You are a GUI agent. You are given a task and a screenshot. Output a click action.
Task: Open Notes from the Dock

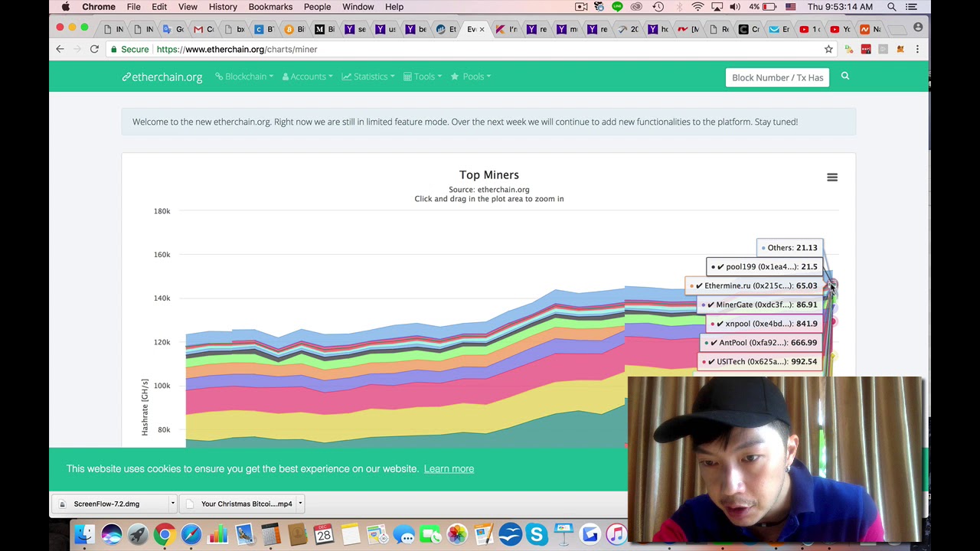pos(351,534)
